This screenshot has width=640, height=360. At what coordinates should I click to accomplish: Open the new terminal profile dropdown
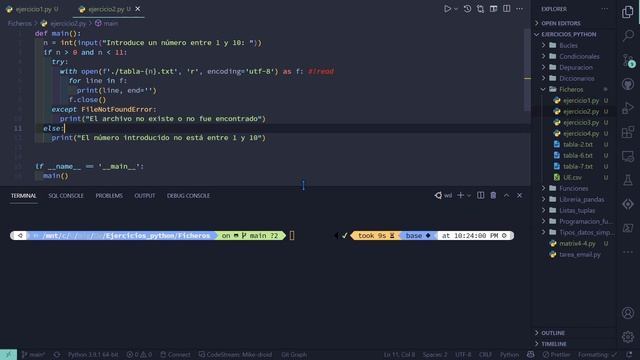(469, 196)
